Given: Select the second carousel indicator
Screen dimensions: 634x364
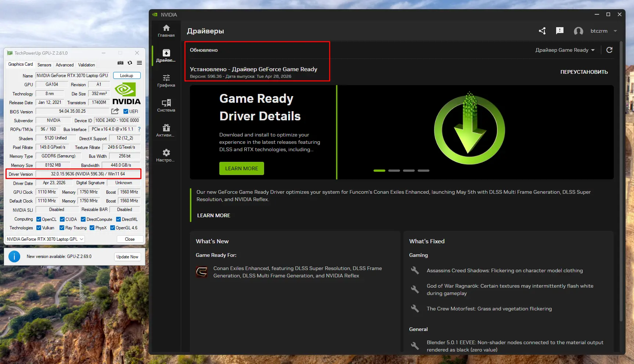Looking at the screenshot, I should [394, 171].
